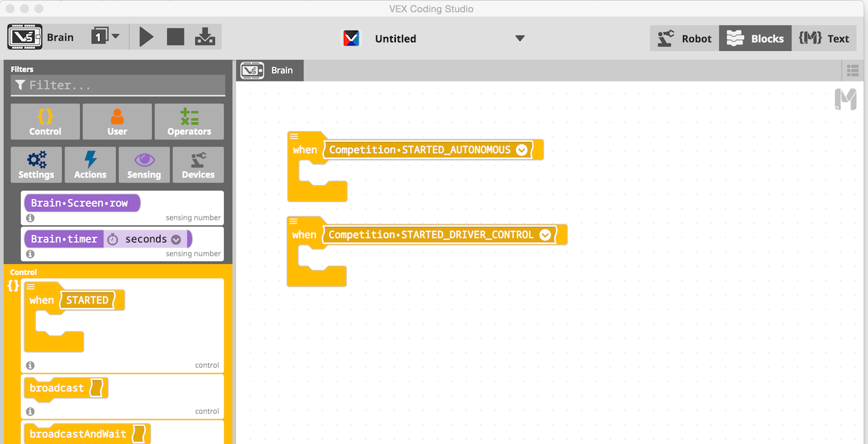Click the Filters heading label
This screenshot has width=868, height=444.
(x=22, y=69)
